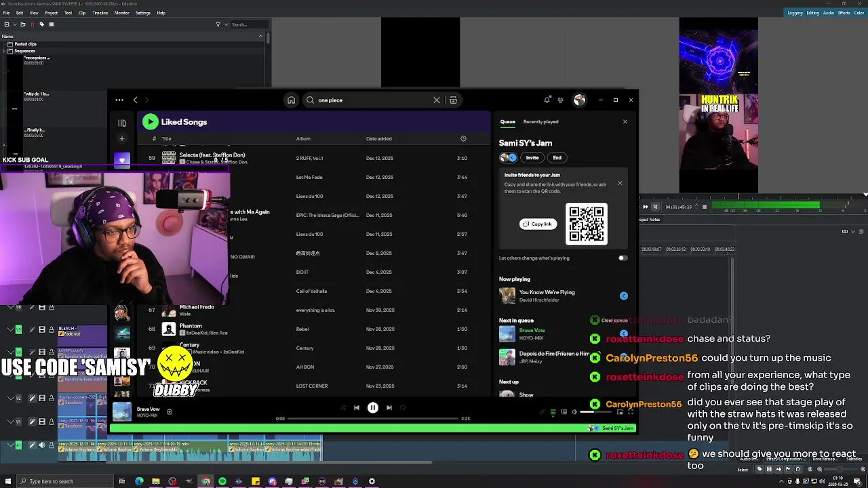The height and width of the screenshot is (488, 868).
Task: Open Spotify Browse icon beside search
Action: pos(453,100)
